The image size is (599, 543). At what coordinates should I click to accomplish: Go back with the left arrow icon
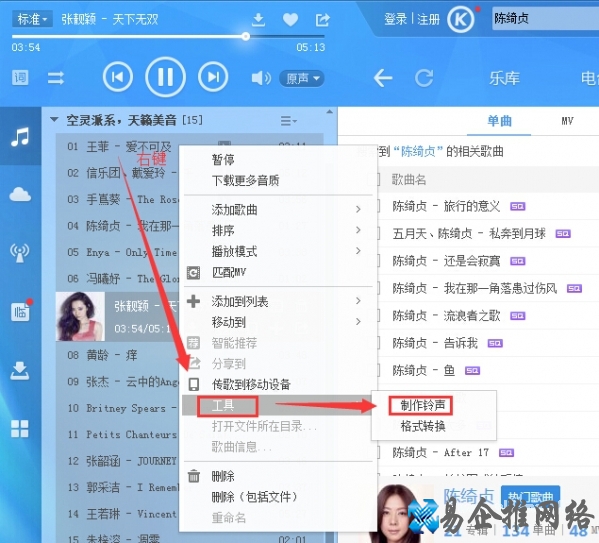[383, 78]
